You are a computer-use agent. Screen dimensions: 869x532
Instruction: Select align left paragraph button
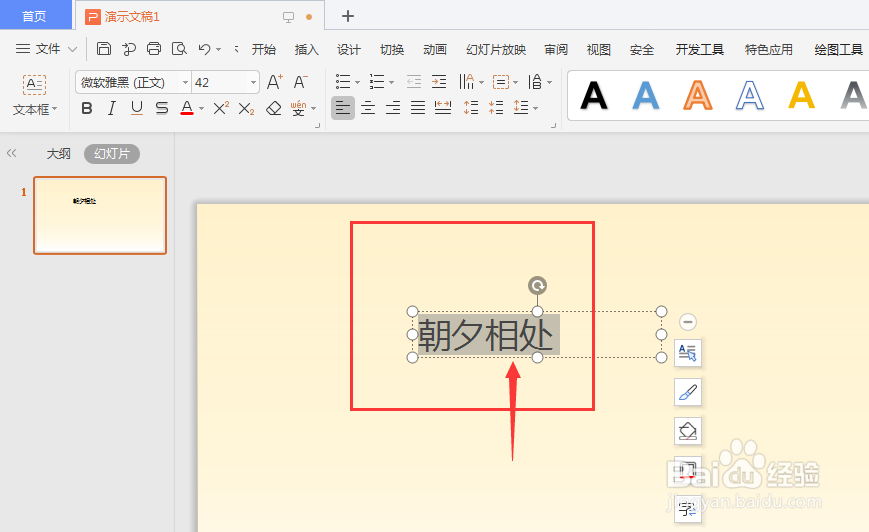[343, 108]
